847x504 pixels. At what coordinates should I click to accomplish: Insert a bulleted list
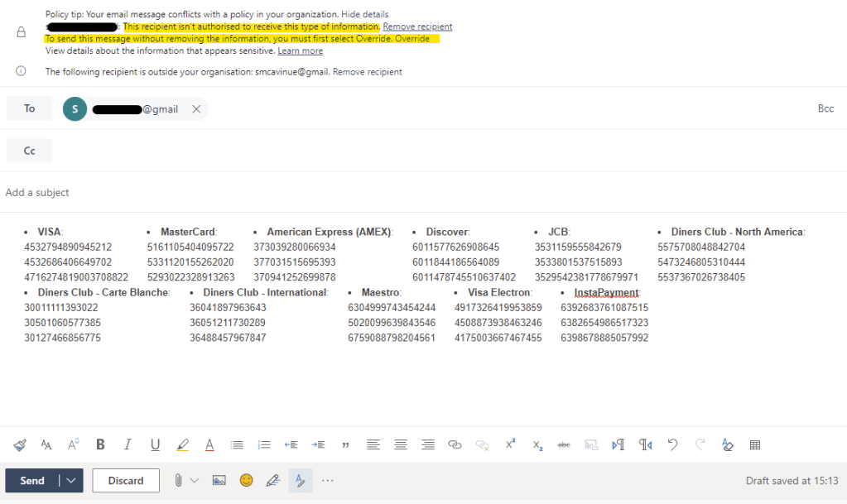click(237, 444)
